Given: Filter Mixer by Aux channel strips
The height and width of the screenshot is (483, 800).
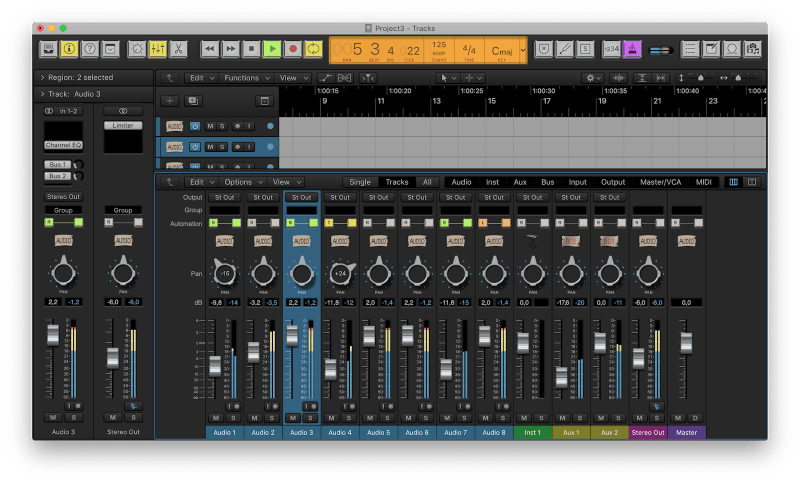Looking at the screenshot, I should coord(520,182).
